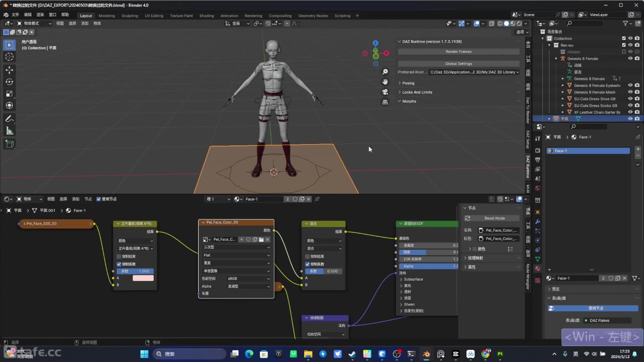Viewport: 644px width, 362px height.
Task: Click the Reset Node refresh icon
Action: point(468,218)
